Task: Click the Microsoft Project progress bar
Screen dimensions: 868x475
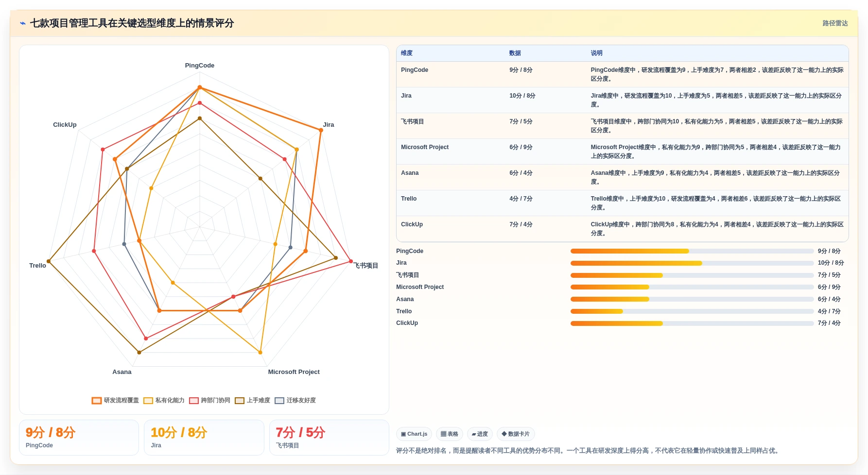Action: 692,287
